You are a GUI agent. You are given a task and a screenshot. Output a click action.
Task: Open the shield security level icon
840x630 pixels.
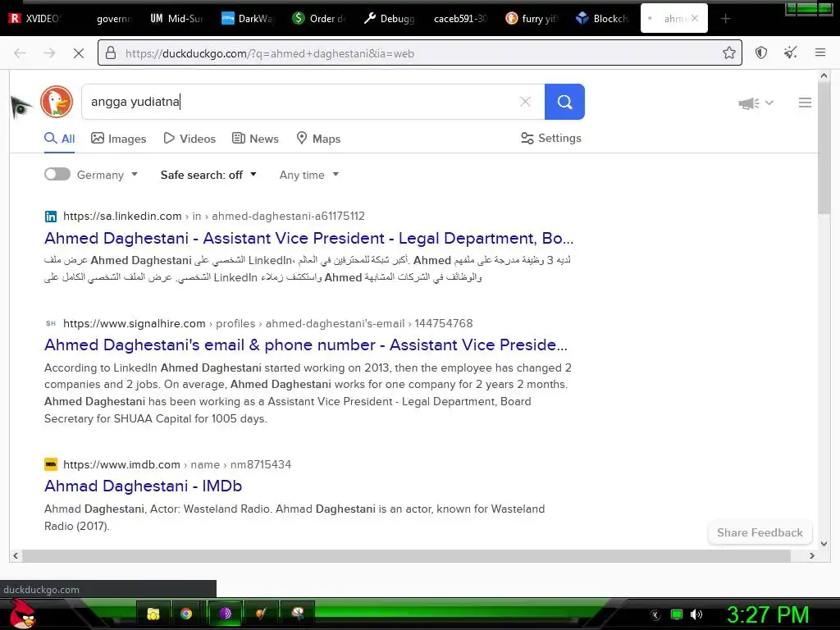pos(760,52)
